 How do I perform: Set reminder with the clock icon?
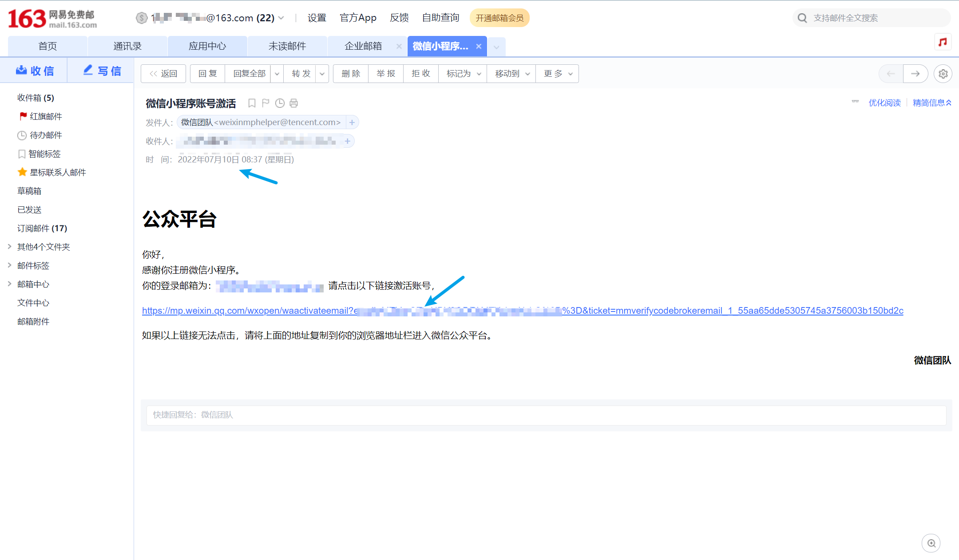point(280,103)
